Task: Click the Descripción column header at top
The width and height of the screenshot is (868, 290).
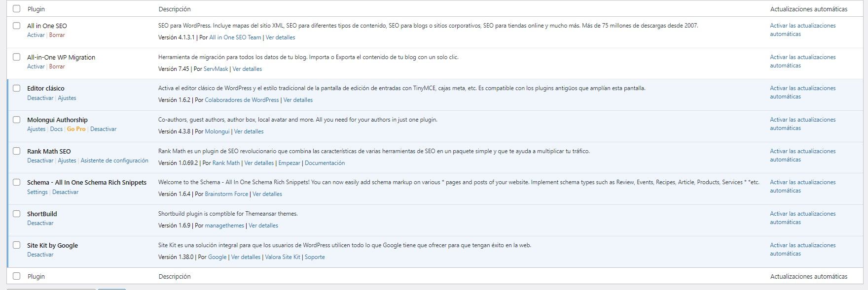Action: [x=175, y=9]
